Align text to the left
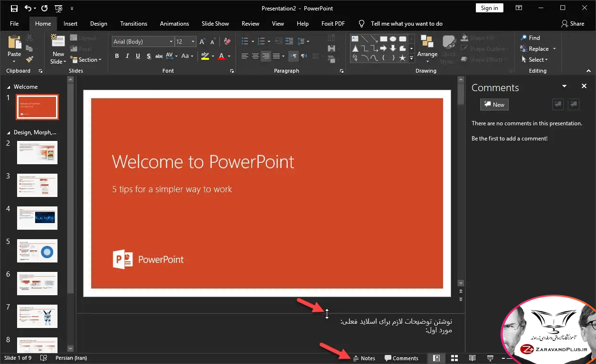The height and width of the screenshot is (364, 596). (x=245, y=56)
